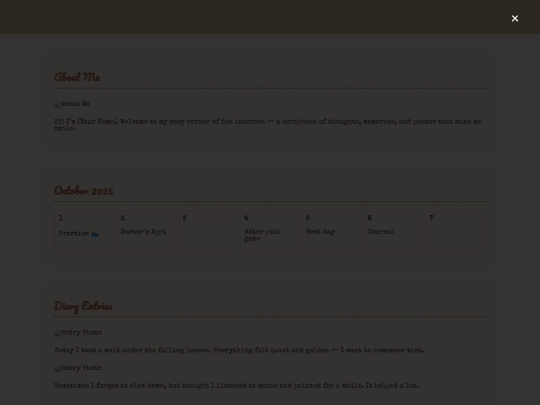Open calendar day 6 Journal
This screenshot has height=405, width=540.
(x=393, y=232)
